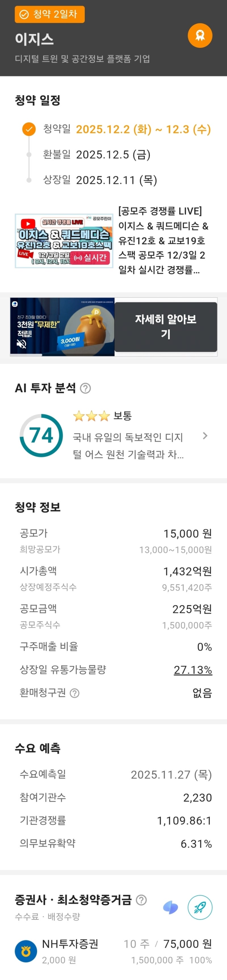Expand AI analysis with chevron arrow

tap(205, 436)
